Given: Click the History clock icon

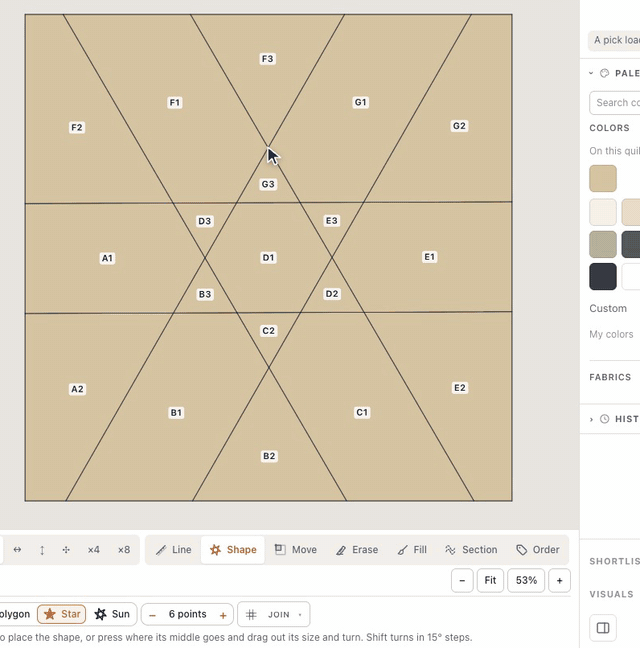Looking at the screenshot, I should click(x=604, y=419).
